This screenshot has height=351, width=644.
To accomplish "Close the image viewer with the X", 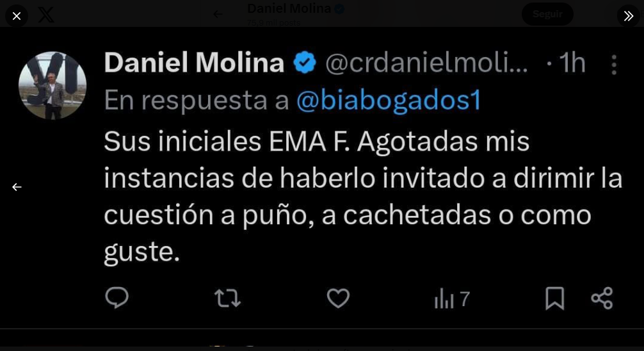I will point(17,15).
